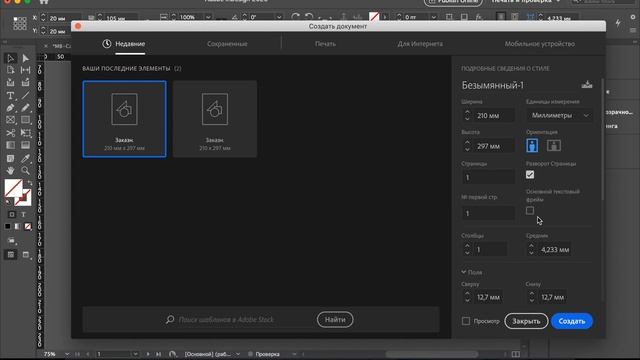640x360 pixels.
Task: Swap fill and stroke arrow
Action: tap(29, 183)
